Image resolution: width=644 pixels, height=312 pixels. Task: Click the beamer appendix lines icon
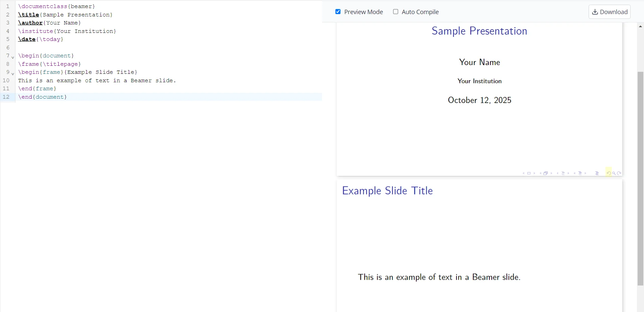coord(597,173)
